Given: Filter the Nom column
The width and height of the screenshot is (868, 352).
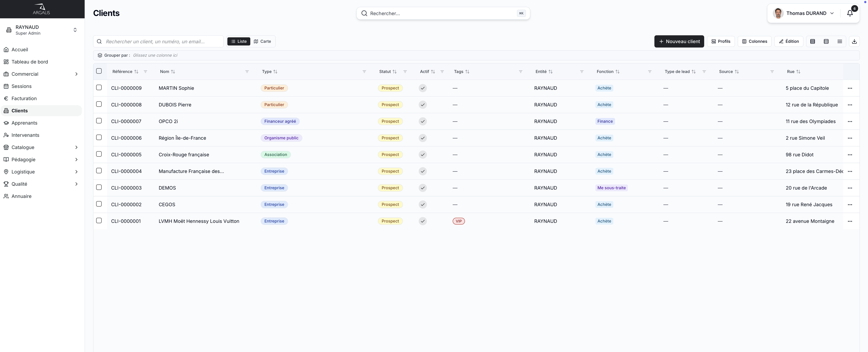Looking at the screenshot, I should click(247, 72).
